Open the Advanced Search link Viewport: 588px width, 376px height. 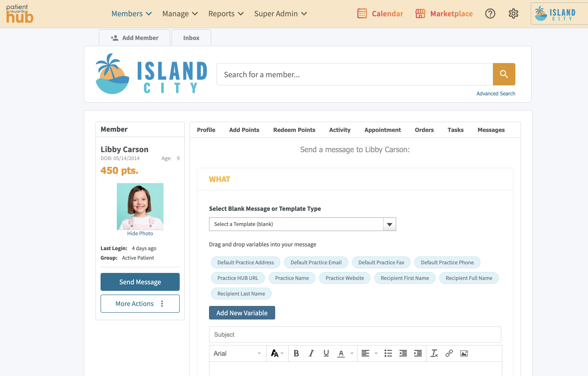(x=496, y=94)
